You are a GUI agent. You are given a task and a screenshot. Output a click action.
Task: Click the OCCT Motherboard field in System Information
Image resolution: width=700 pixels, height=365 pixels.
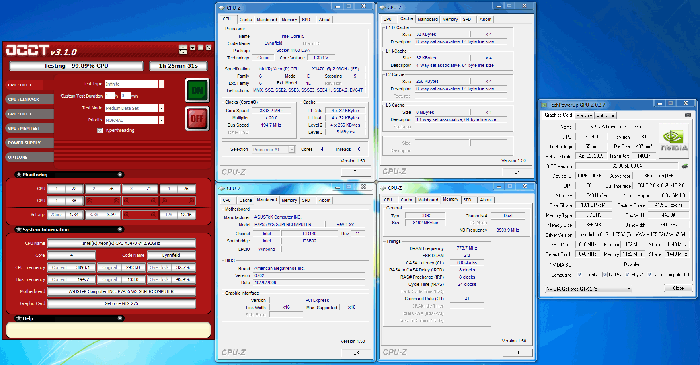click(121, 292)
